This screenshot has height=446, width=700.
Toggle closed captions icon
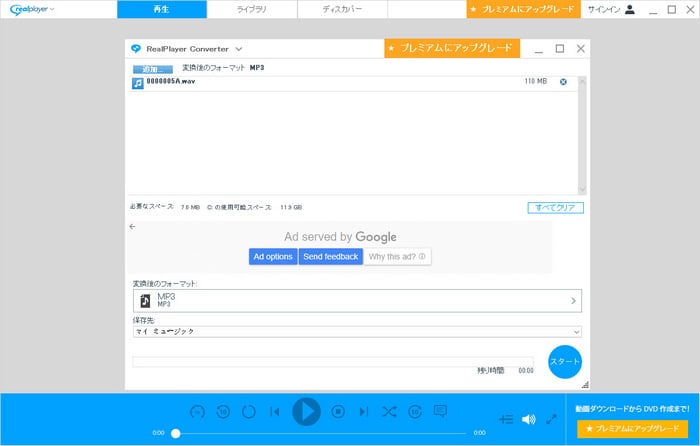pos(440,411)
